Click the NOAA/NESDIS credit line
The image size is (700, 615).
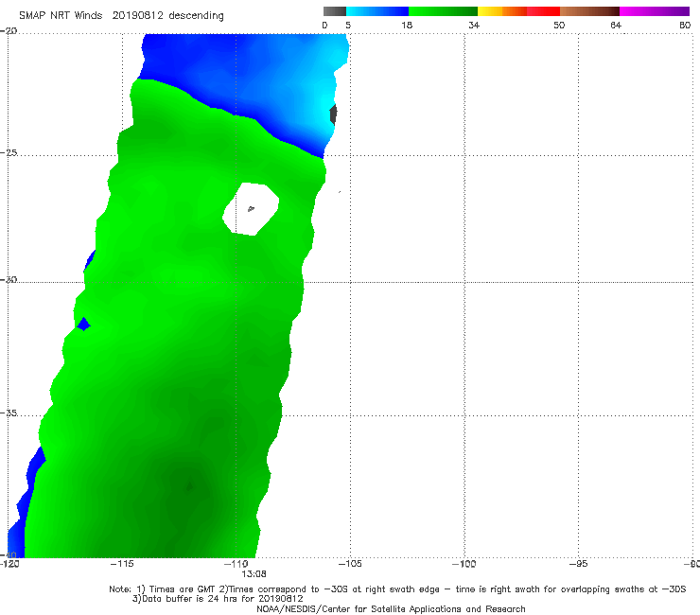(391, 609)
